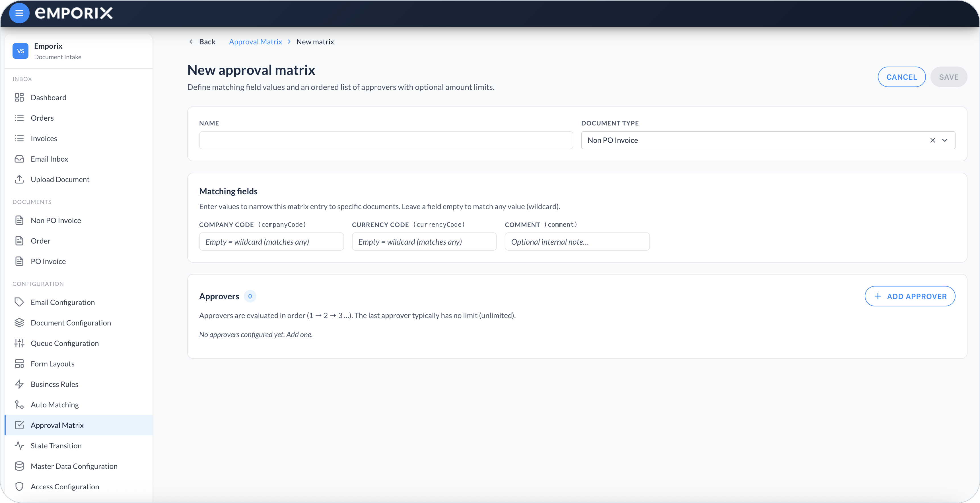This screenshot has width=980, height=503.
Task: Open the Approval Matrix breadcrumb link
Action: point(255,42)
